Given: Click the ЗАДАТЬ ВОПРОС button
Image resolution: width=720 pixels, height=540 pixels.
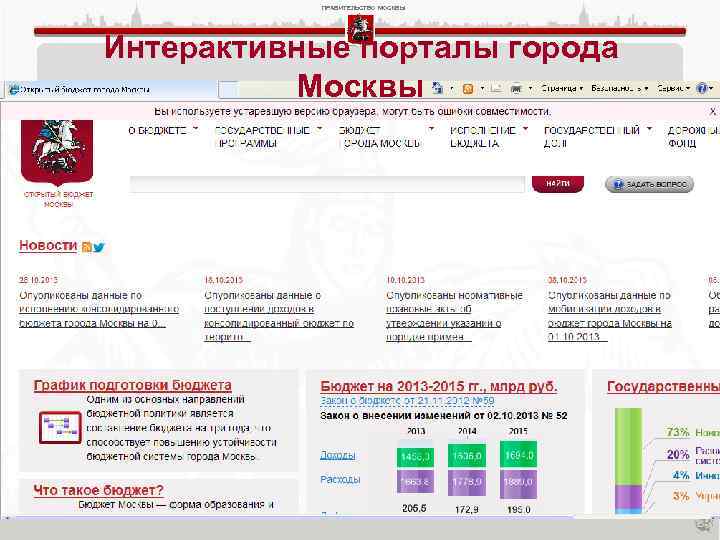Looking at the screenshot, I should (649, 185).
